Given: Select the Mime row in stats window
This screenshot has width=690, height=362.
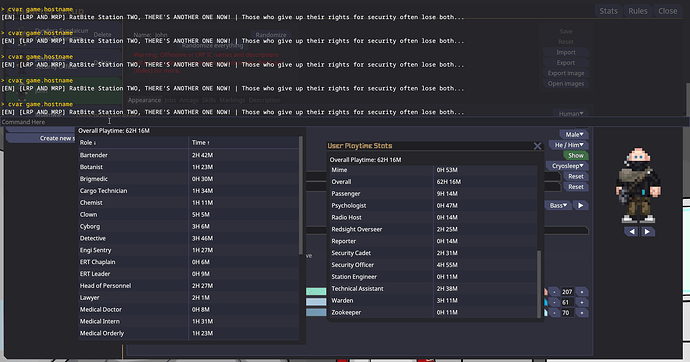Looking at the screenshot, I should point(433,170).
